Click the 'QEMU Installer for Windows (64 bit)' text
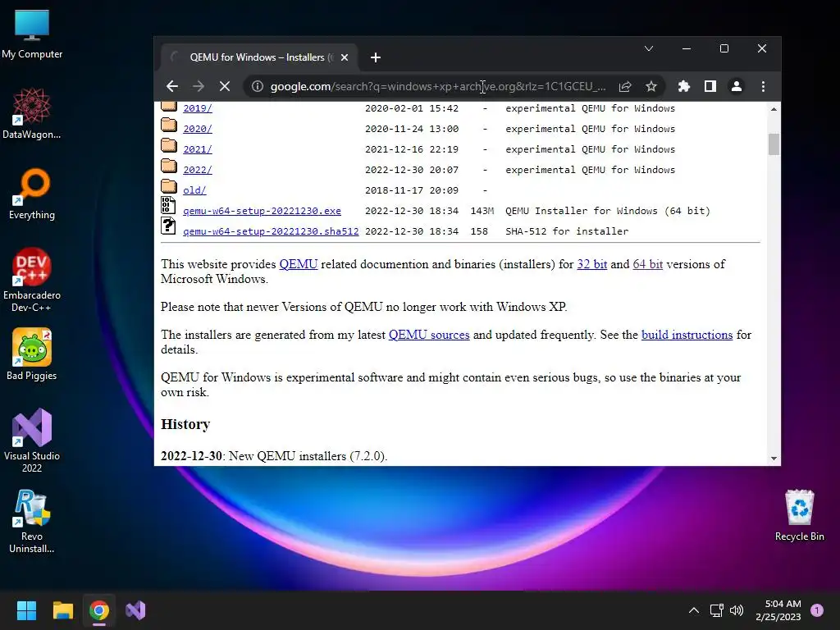The height and width of the screenshot is (630, 840). point(608,211)
